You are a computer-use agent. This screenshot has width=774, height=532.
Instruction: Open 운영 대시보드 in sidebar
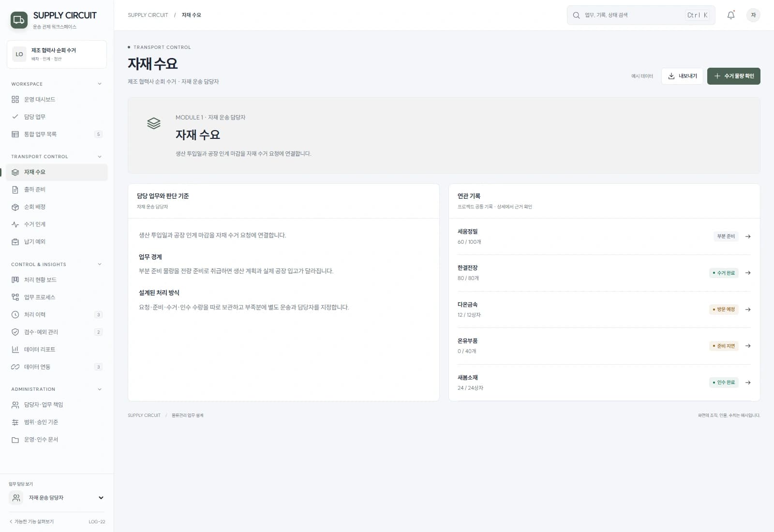point(57,100)
